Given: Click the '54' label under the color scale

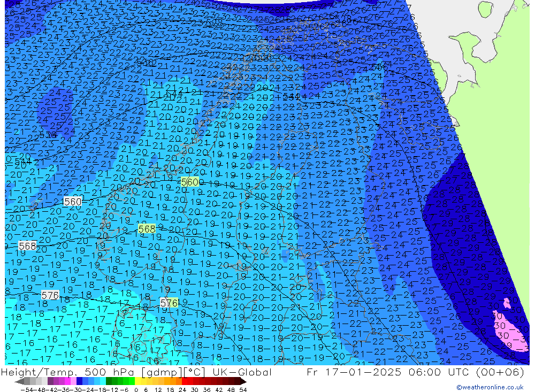Looking at the screenshot, I should pyautogui.click(x=243, y=390).
